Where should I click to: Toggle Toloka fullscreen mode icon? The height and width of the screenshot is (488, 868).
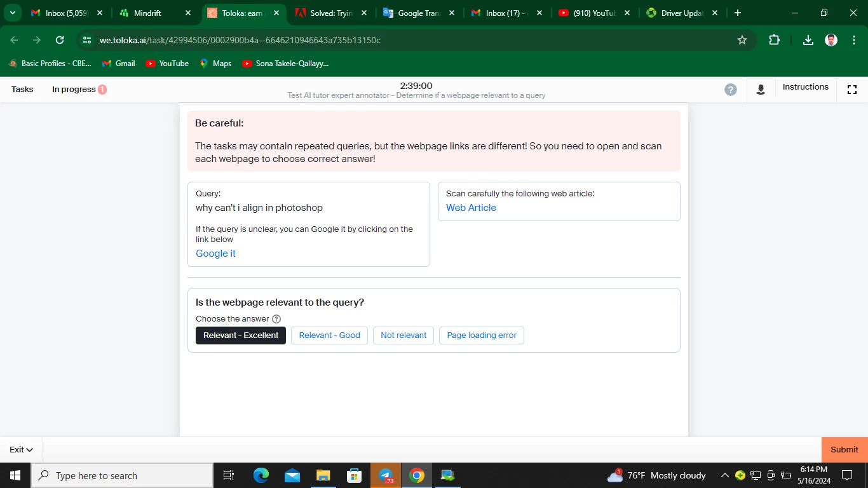pos(852,90)
